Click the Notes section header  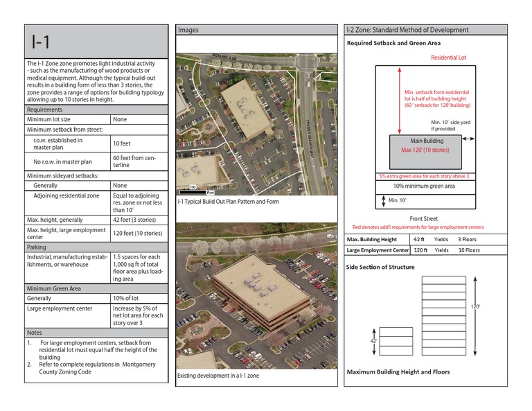coord(96,333)
